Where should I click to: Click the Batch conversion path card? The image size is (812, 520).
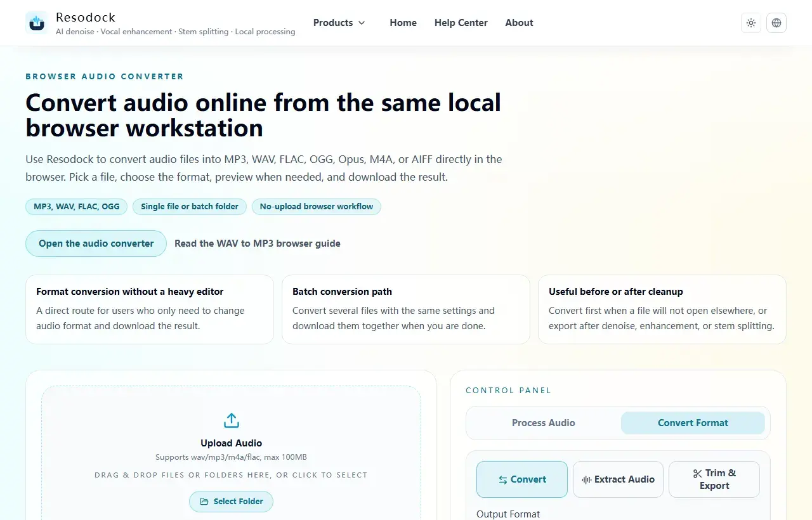tap(406, 309)
